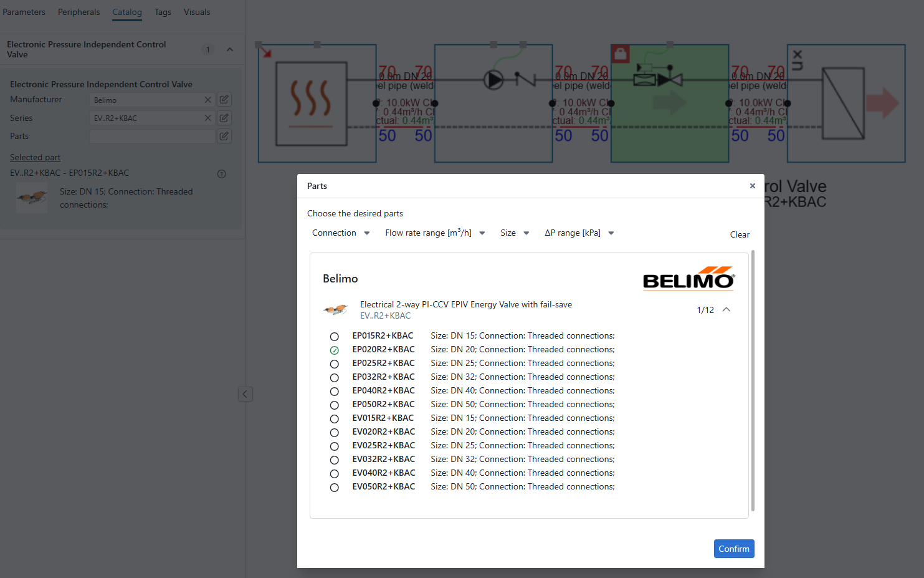The height and width of the screenshot is (578, 924).
Task: Click the Manufacturer input field
Action: coord(152,100)
